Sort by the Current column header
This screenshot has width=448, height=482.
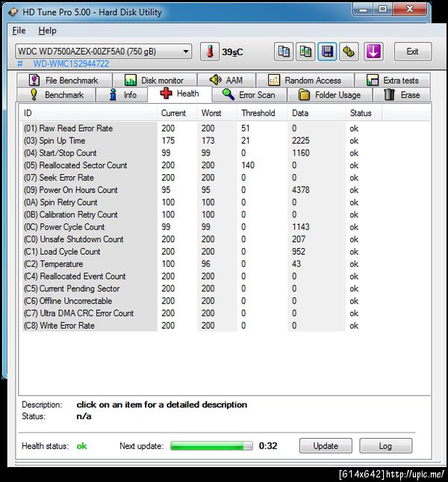click(177, 113)
